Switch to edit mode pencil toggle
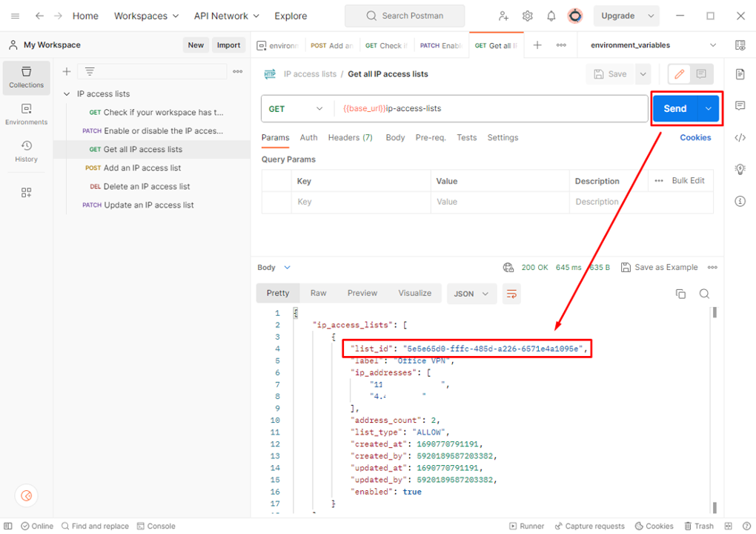Viewport: 756px width, 534px height. pos(680,74)
